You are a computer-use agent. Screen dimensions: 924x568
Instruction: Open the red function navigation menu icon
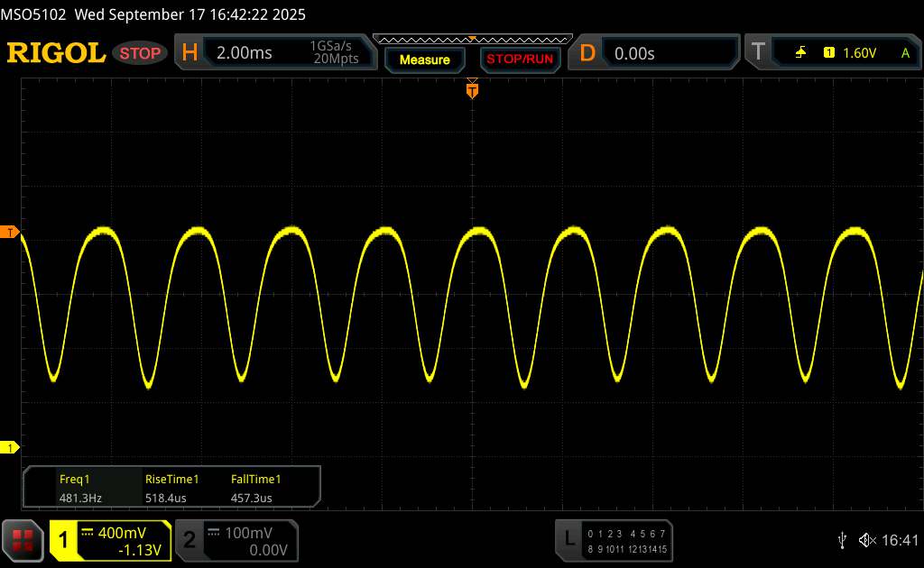click(23, 539)
